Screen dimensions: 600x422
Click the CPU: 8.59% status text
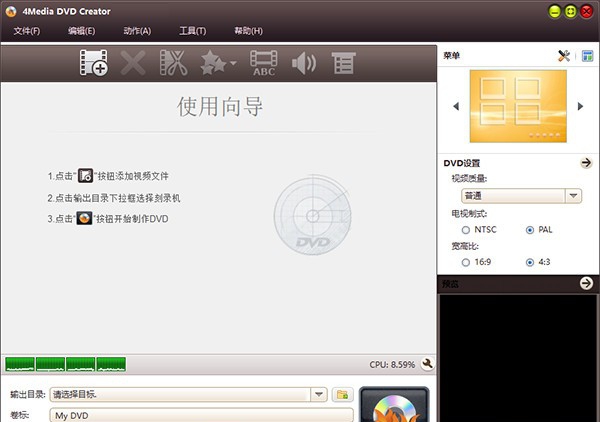392,365
